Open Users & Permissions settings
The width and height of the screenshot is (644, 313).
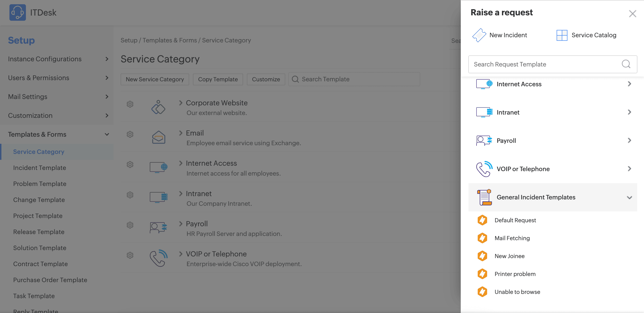tap(39, 78)
